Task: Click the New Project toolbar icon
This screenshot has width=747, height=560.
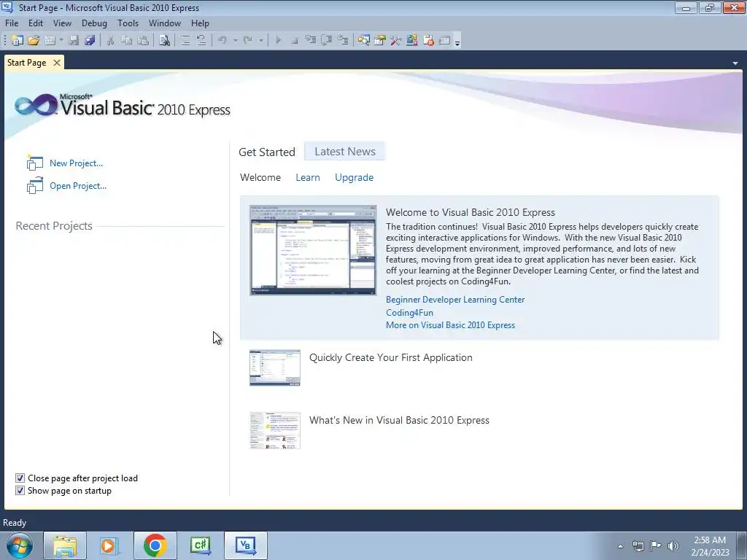Action: pyautogui.click(x=18, y=41)
